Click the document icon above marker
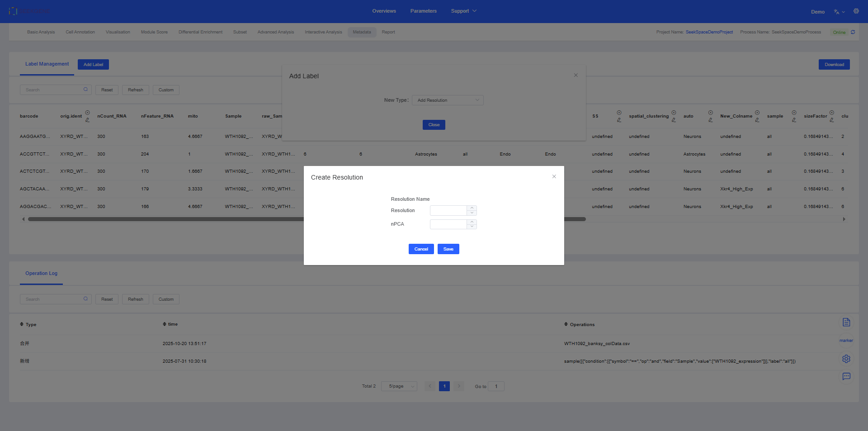The width and height of the screenshot is (868, 431). point(846,322)
